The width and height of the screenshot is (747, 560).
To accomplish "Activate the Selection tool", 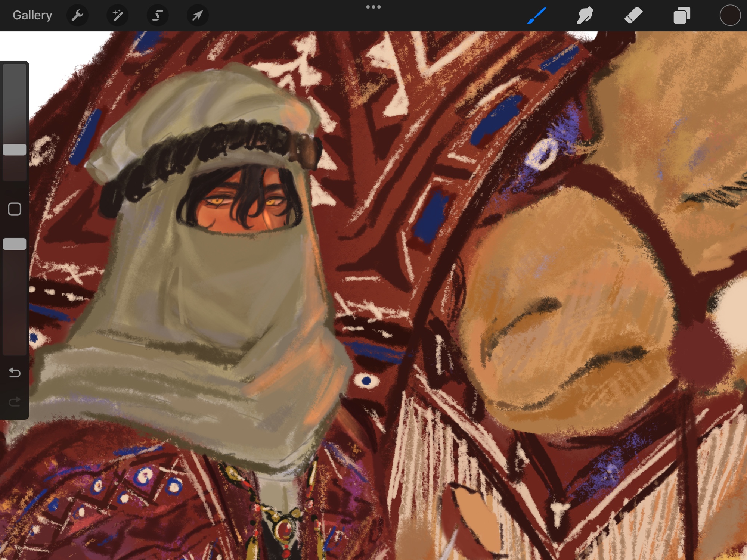I will pos(157,15).
